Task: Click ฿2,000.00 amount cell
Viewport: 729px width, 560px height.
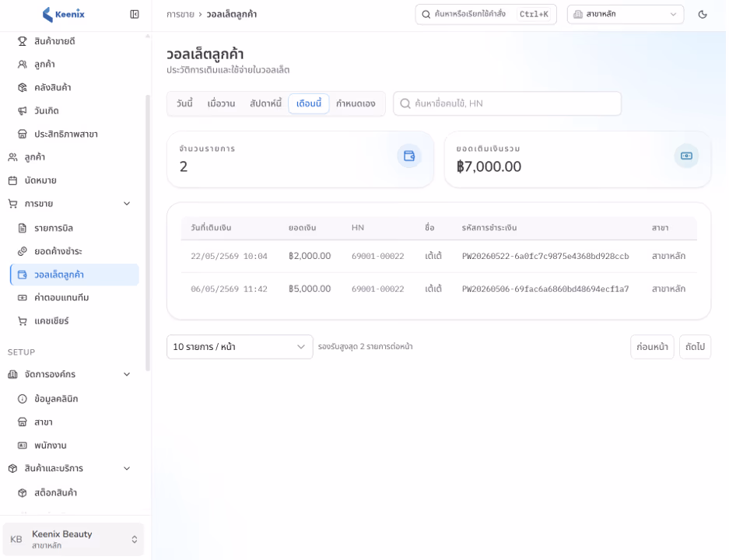Action: (x=310, y=256)
